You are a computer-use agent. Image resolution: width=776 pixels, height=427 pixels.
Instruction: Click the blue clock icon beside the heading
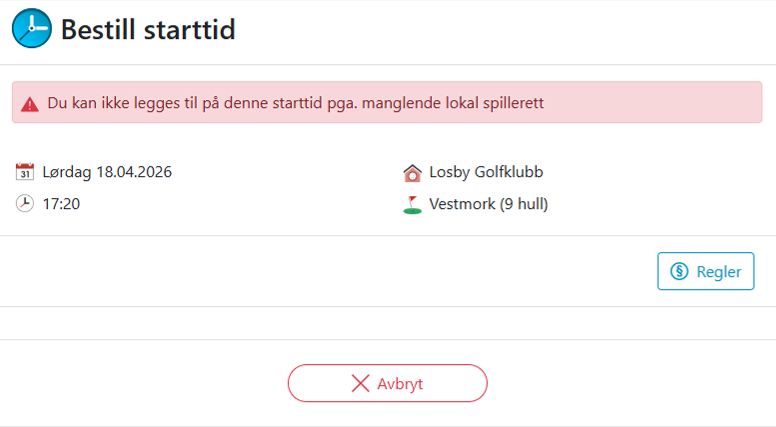click(31, 29)
